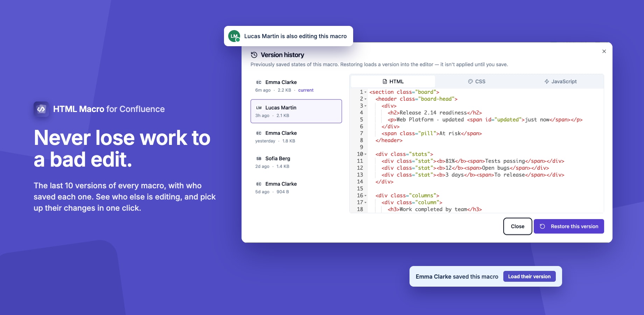Viewport: 644px width, 315px height.
Task: Click 'Lucas Martin is also editing this macro' notification
Action: [x=288, y=36]
